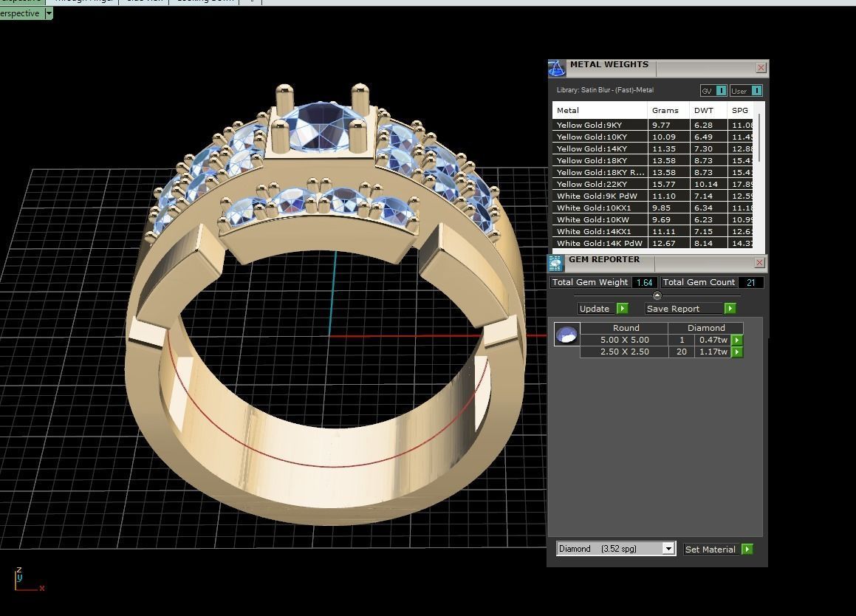Click the 10.14 DWT value cell

click(708, 184)
